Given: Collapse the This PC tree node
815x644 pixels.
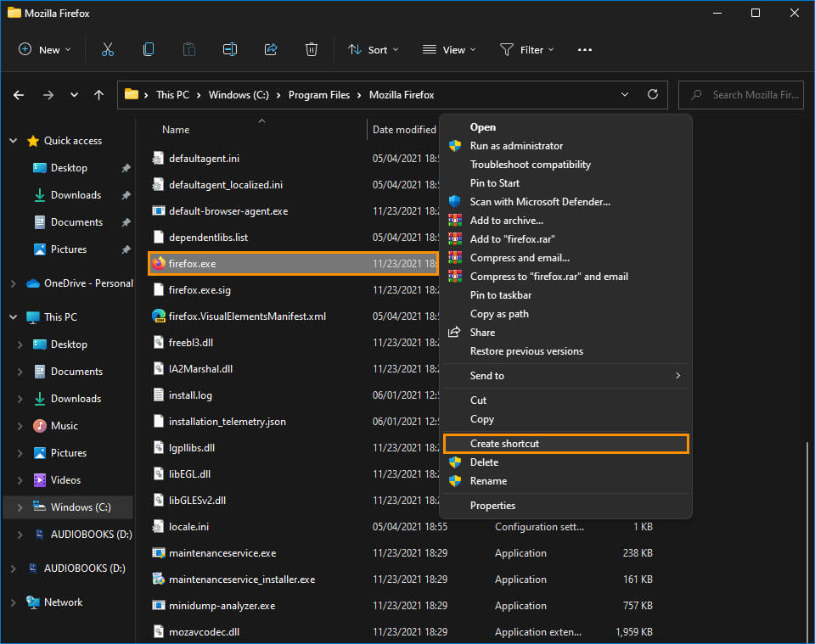Looking at the screenshot, I should [x=14, y=316].
